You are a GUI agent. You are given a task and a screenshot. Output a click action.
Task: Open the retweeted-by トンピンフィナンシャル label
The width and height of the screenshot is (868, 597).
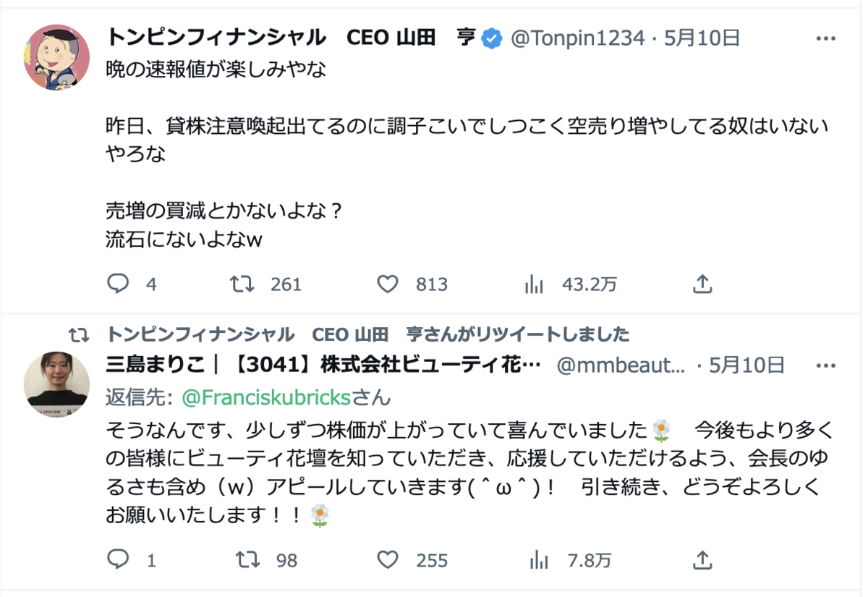click(x=367, y=334)
